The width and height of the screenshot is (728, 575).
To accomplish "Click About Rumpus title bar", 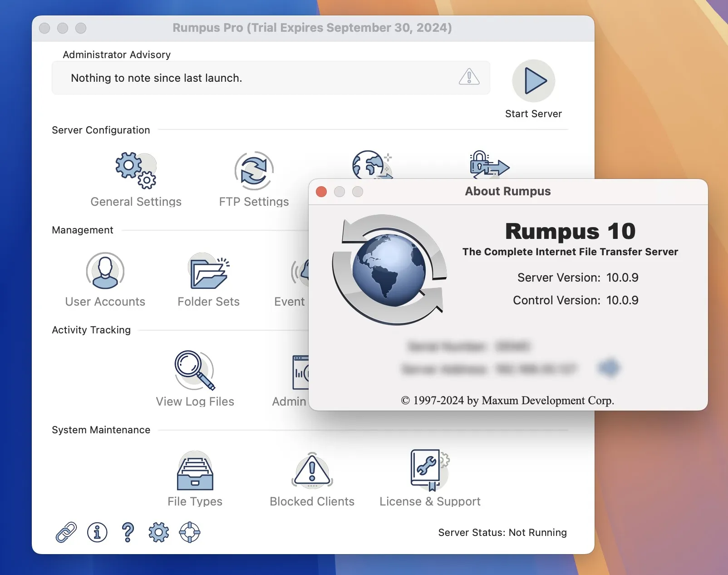I will 508,191.
